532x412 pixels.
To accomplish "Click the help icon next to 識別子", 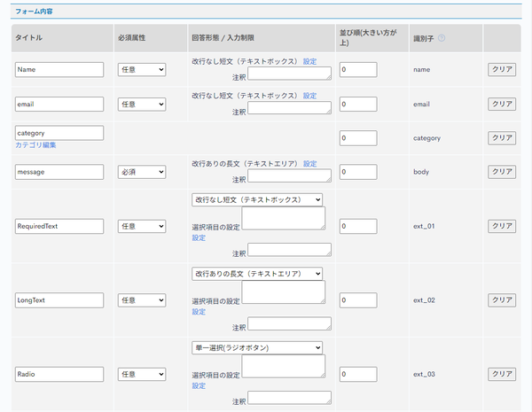I will click(442, 38).
